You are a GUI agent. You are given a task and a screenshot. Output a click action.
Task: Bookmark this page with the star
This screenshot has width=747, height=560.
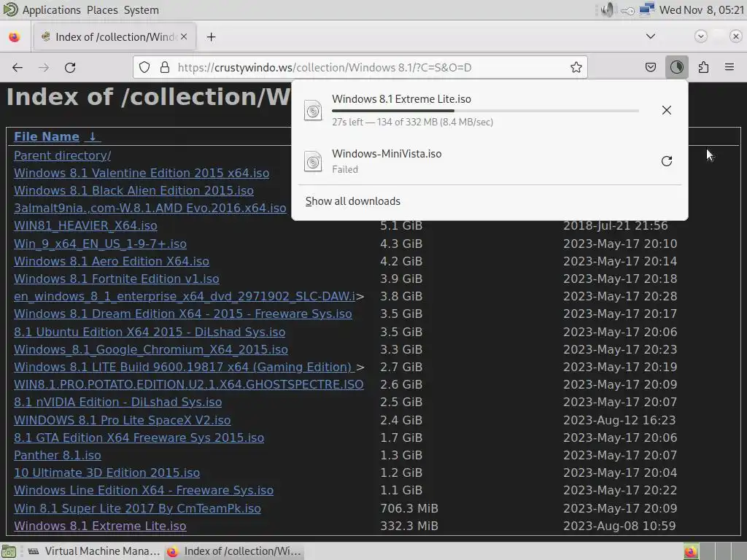(576, 68)
